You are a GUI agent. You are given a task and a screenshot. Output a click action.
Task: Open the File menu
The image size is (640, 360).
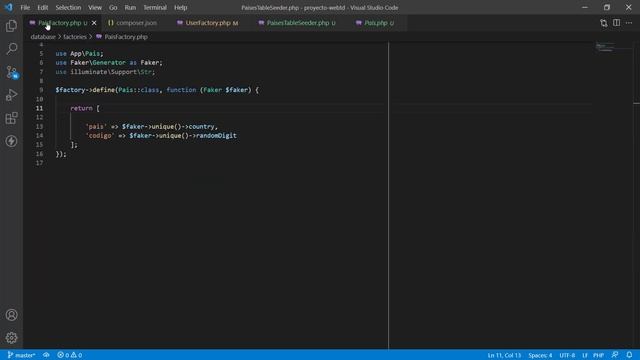[x=25, y=7]
